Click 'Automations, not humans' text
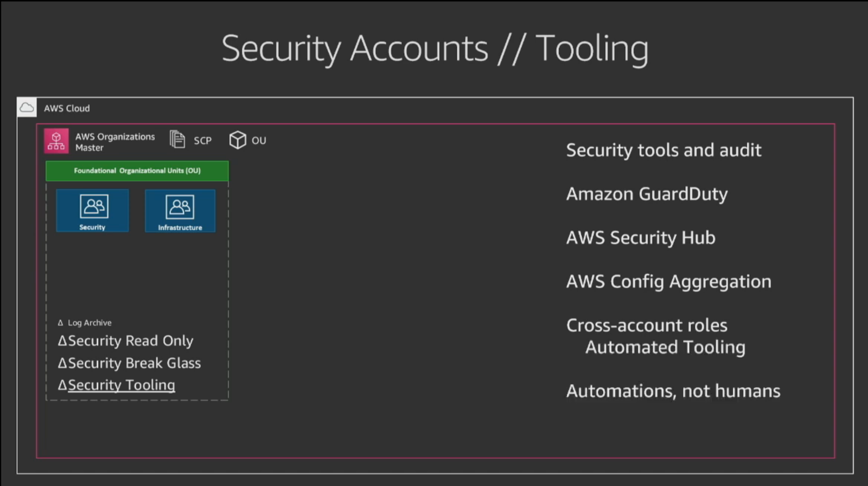Screen dimensions: 868x486 point(673,391)
